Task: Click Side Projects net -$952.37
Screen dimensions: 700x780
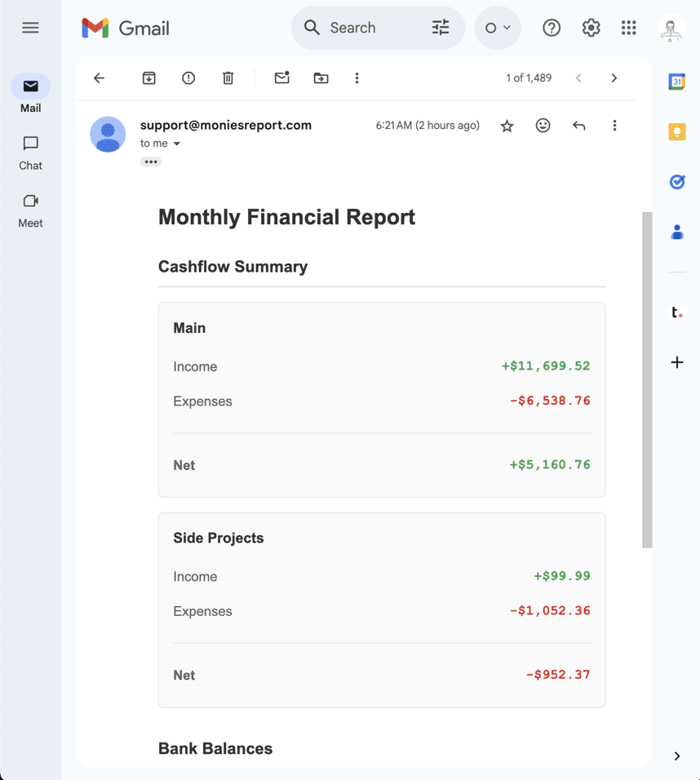Action: click(558, 675)
